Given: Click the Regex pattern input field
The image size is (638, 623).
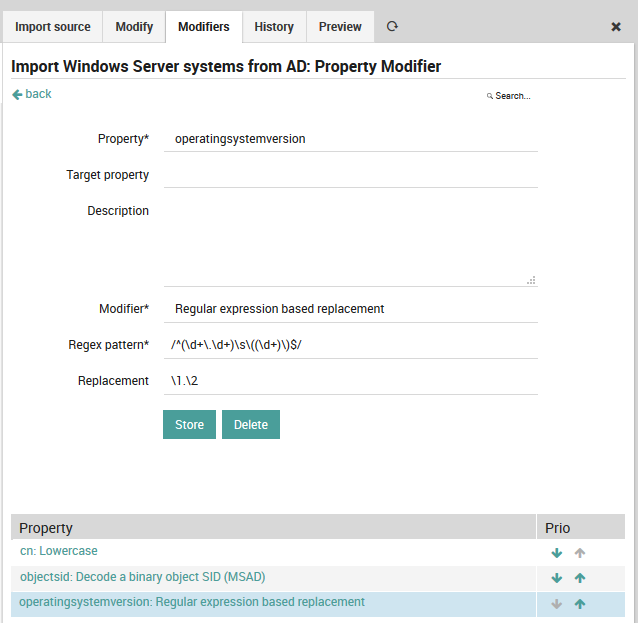Looking at the screenshot, I should (350, 345).
